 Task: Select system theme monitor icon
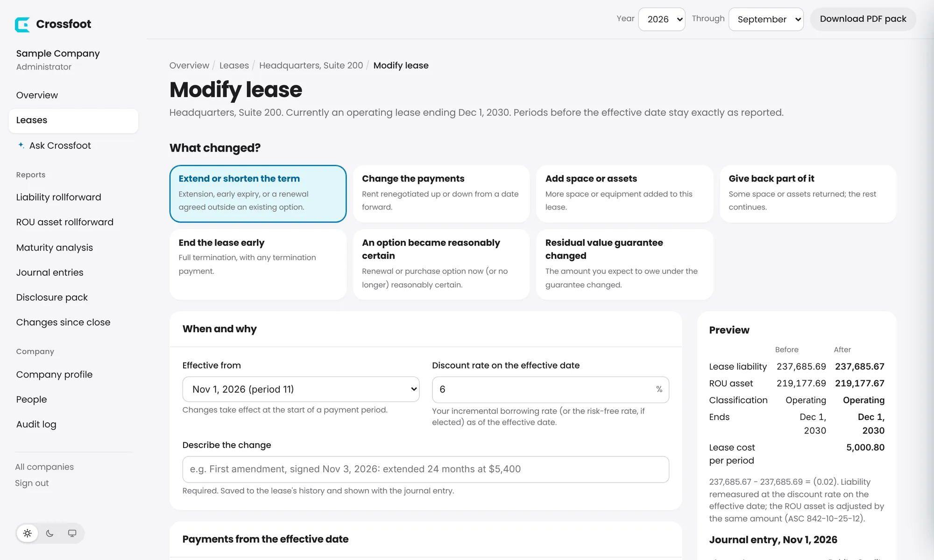pyautogui.click(x=72, y=533)
